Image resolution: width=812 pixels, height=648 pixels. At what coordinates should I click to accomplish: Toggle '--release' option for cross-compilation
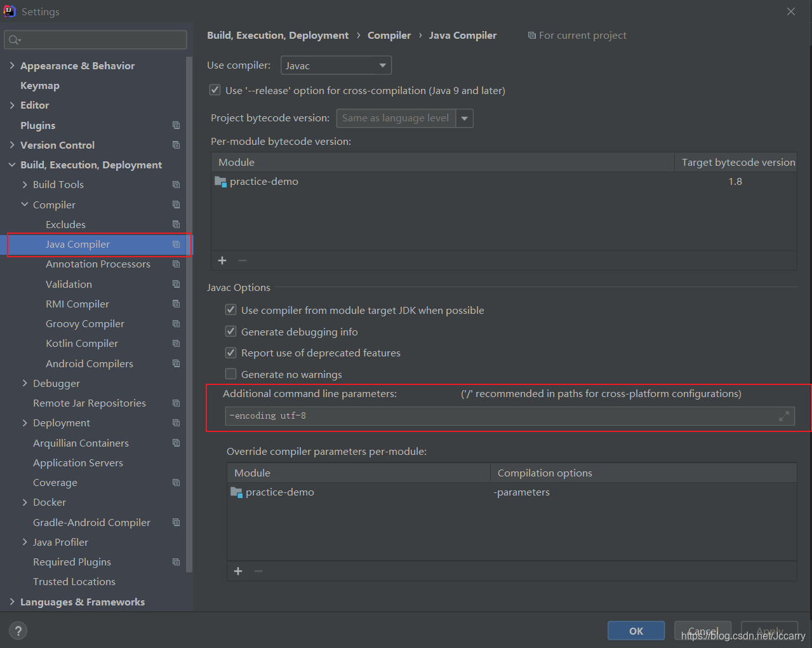point(215,90)
